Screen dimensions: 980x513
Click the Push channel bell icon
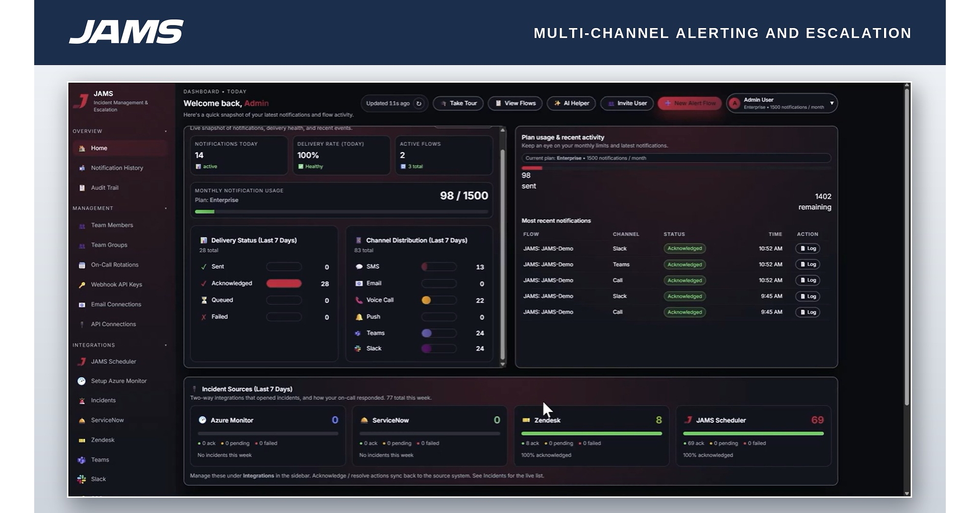tap(359, 317)
